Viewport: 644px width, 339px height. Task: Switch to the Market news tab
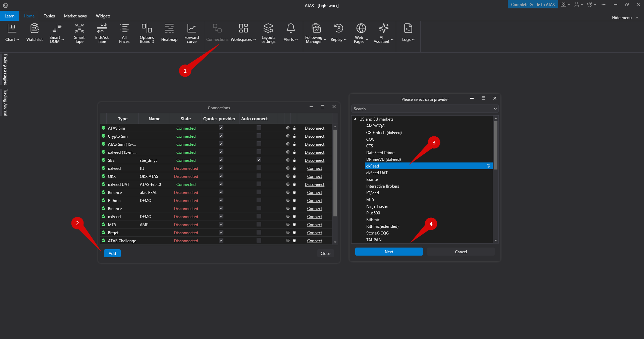tap(75, 16)
